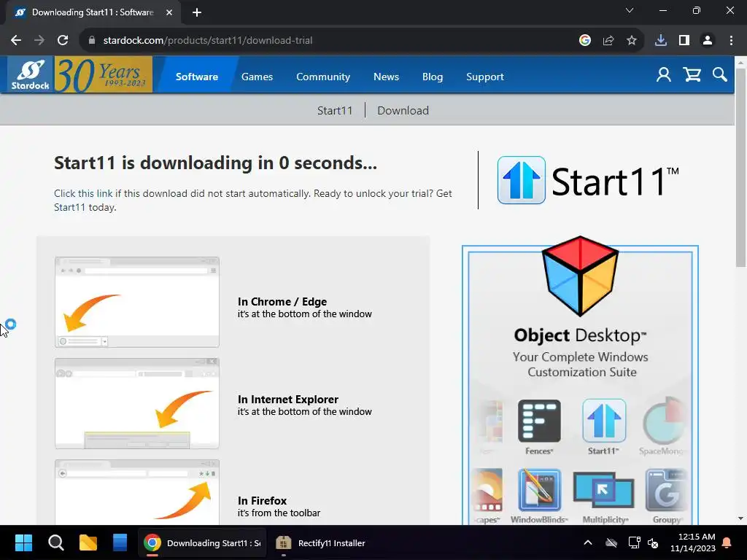Click the Multiplicity product icon
This screenshot has width=747, height=560.
pyautogui.click(x=603, y=489)
